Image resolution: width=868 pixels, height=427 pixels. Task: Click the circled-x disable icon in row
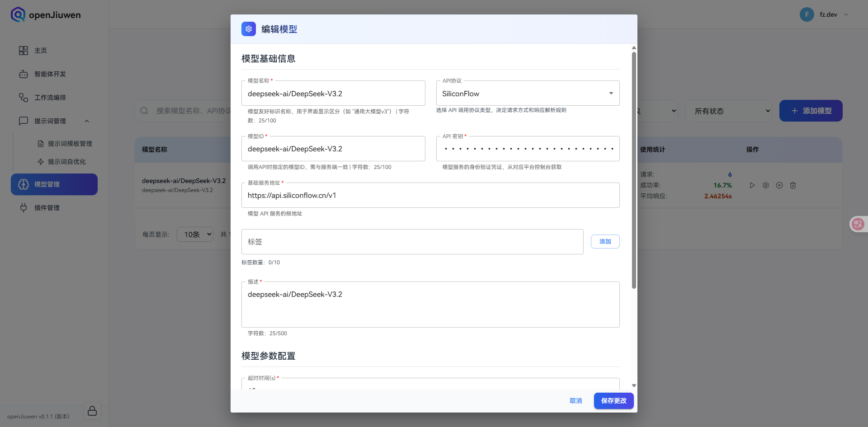[779, 185]
